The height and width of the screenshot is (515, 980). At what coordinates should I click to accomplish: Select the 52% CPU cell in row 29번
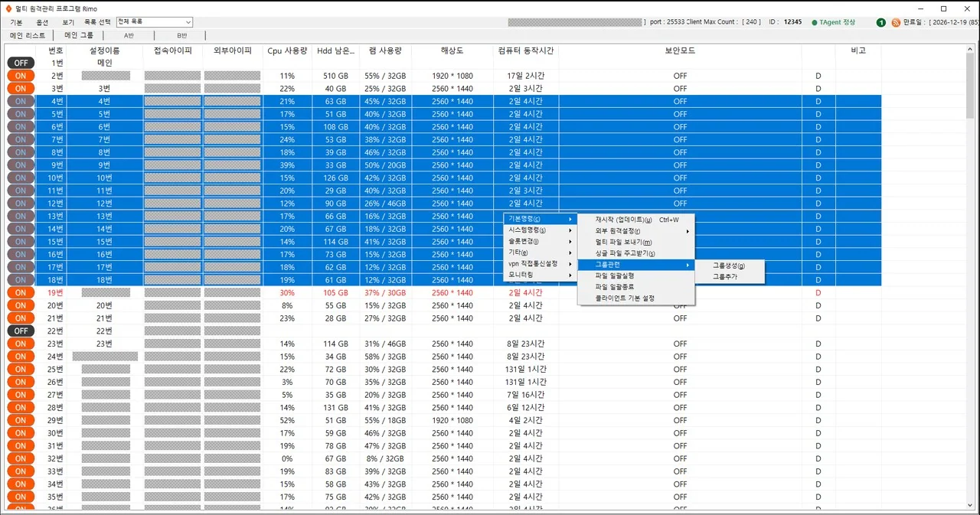tap(287, 420)
